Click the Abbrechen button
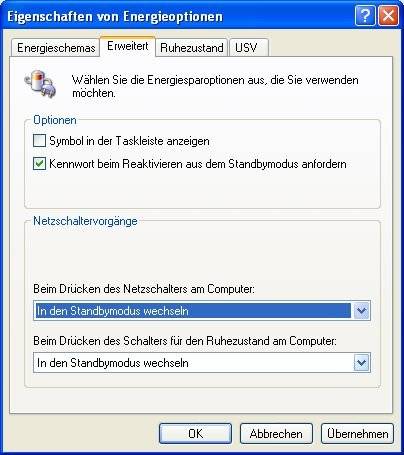 (x=276, y=433)
